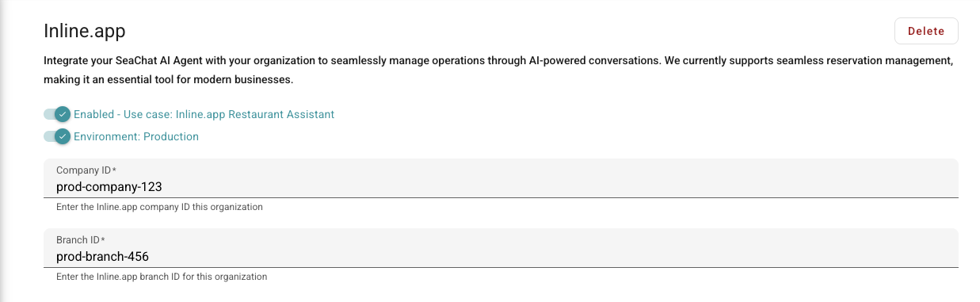Screen dimensions: 980x302
Task: Click the word 'Production' in environment label
Action: (171, 136)
